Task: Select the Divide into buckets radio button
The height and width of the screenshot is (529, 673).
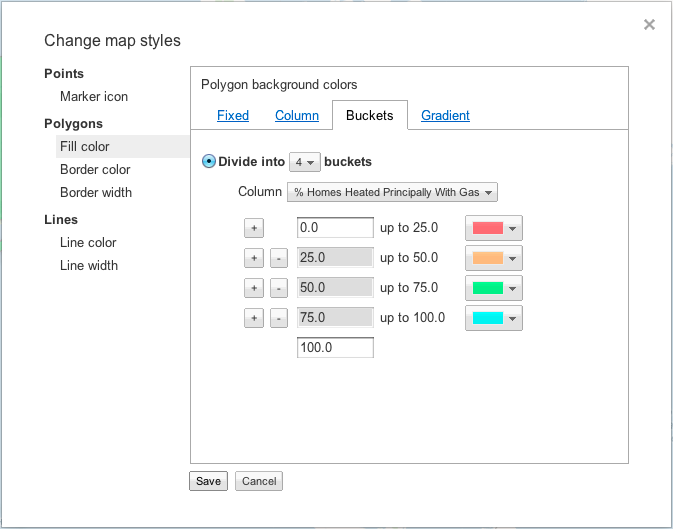Action: pos(209,161)
